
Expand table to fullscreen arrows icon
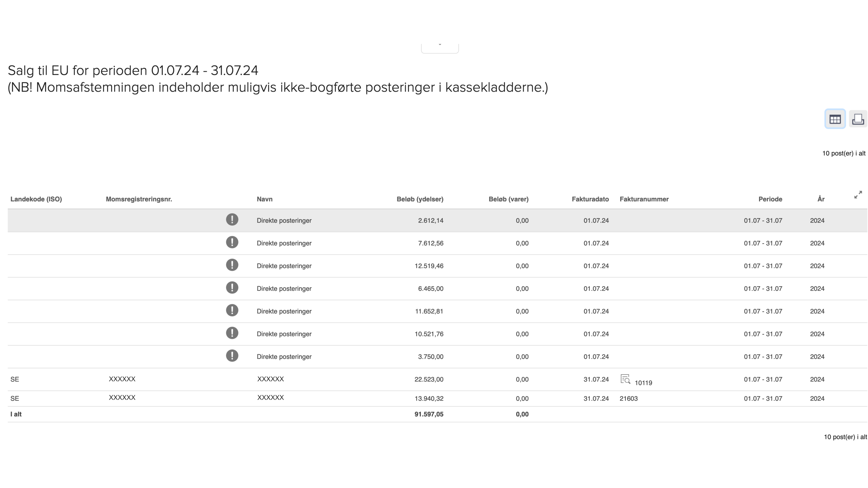click(x=858, y=195)
